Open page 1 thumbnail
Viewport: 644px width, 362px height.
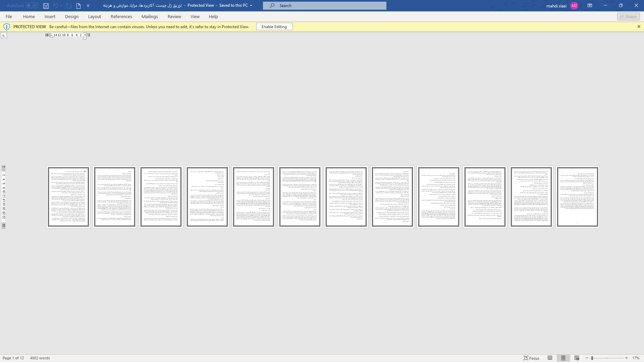(68, 197)
